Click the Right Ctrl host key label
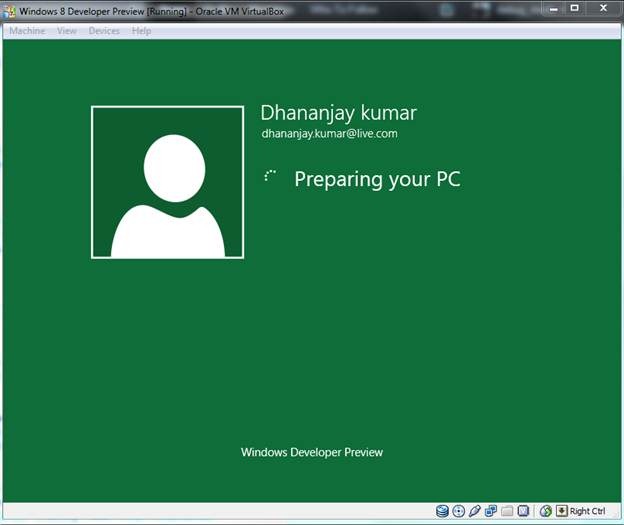Screen dimensions: 624x525 tap(587, 511)
